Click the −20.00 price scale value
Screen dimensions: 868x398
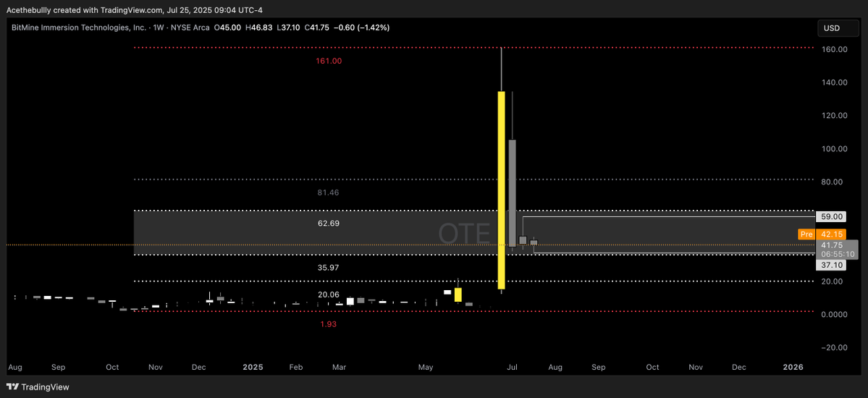[x=835, y=347]
